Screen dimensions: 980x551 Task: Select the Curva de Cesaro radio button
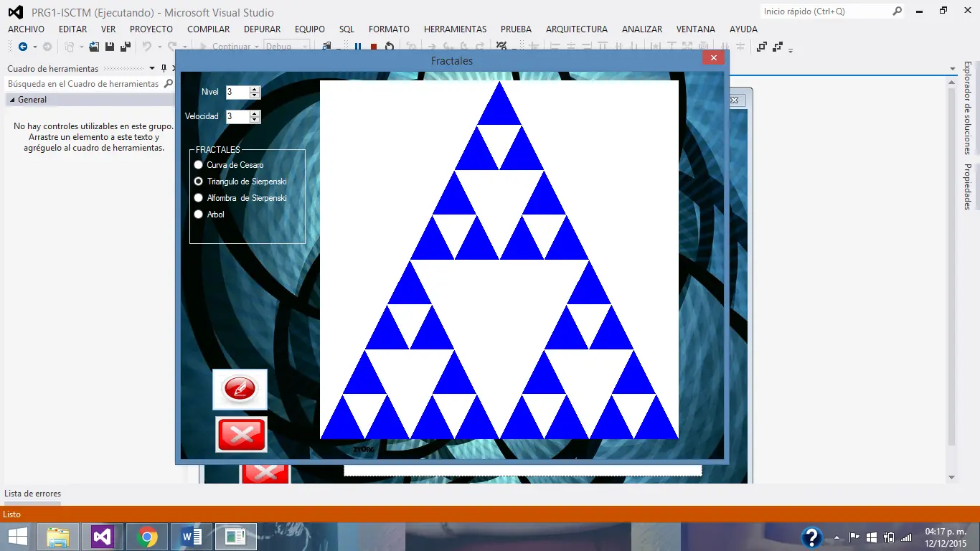click(x=199, y=165)
